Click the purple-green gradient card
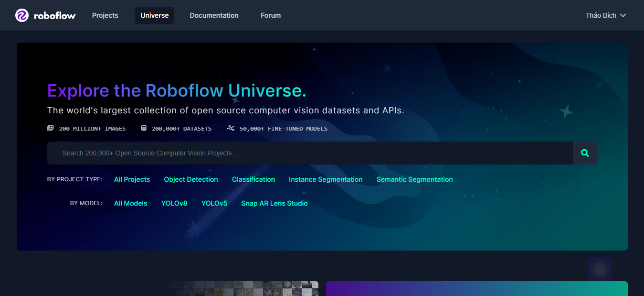 coord(477,288)
